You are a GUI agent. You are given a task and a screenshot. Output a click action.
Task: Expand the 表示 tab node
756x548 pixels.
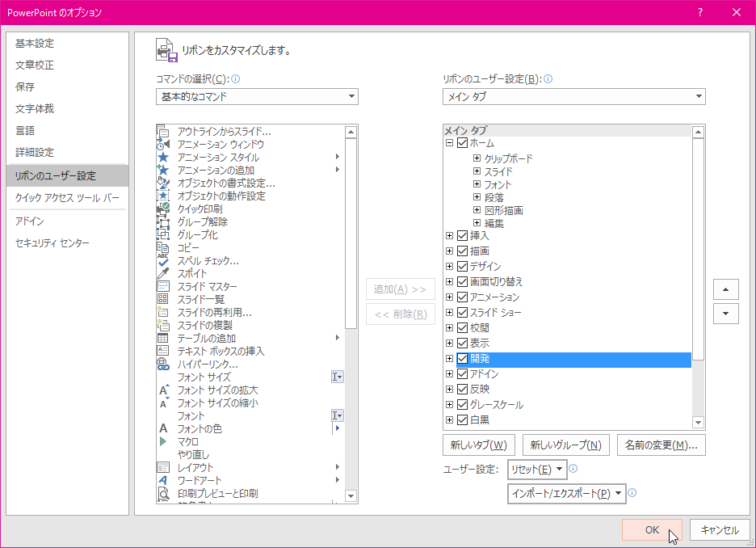pos(449,343)
